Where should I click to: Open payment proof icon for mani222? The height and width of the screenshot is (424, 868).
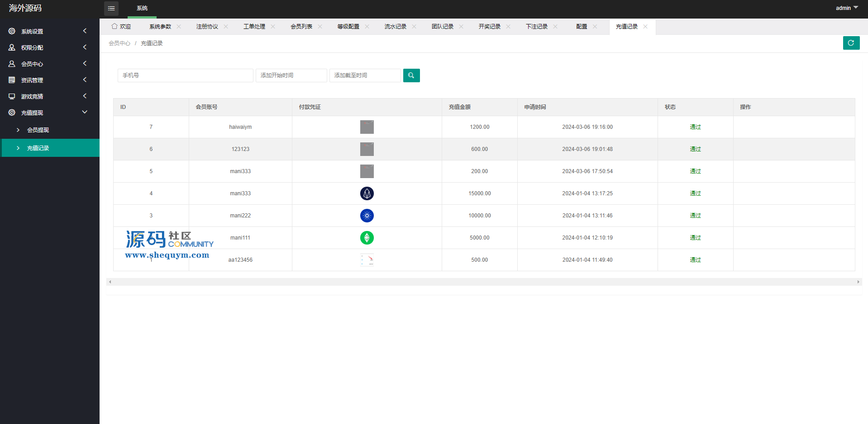click(367, 216)
